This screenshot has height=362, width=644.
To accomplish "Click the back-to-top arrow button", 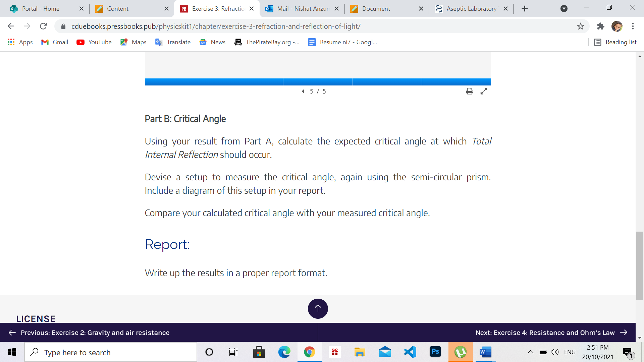I will pyautogui.click(x=318, y=308).
